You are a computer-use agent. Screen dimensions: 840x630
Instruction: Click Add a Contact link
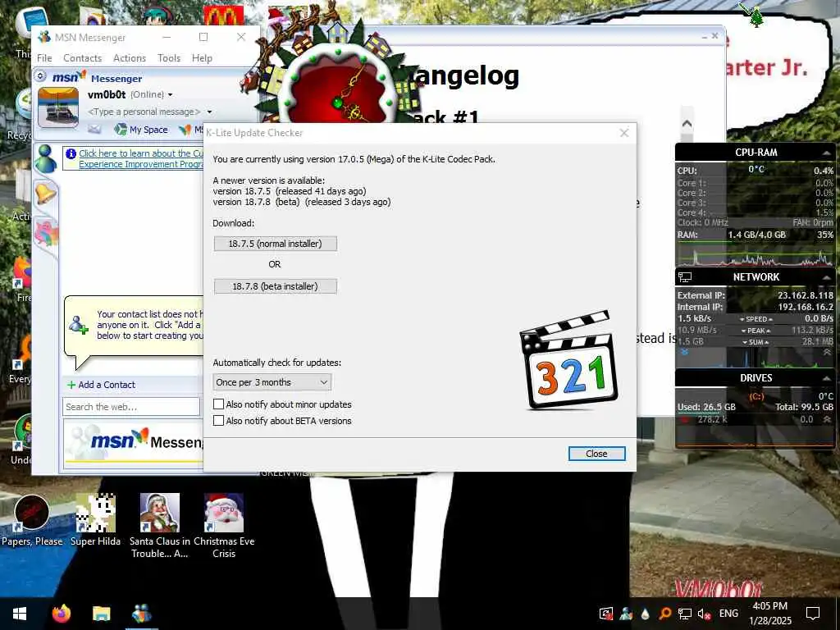click(x=107, y=385)
